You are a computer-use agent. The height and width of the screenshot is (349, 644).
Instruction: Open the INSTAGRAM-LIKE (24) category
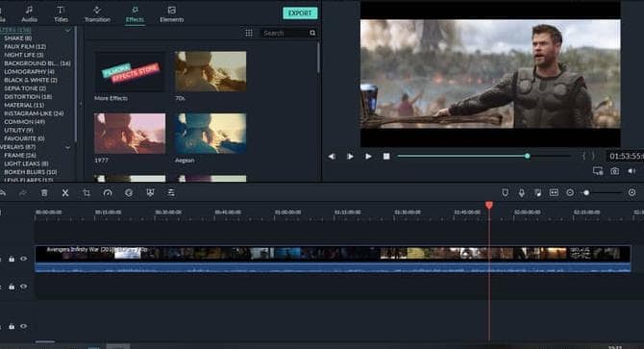tap(34, 113)
